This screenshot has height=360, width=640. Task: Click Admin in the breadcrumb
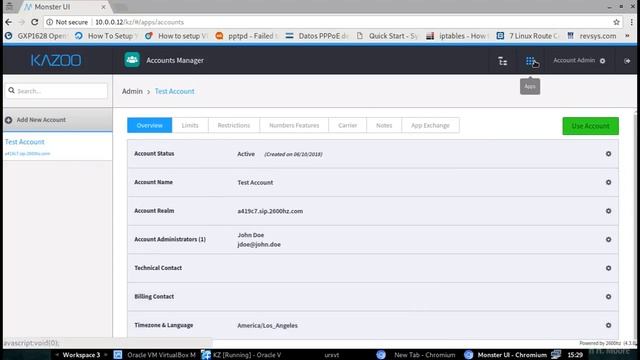pyautogui.click(x=132, y=91)
